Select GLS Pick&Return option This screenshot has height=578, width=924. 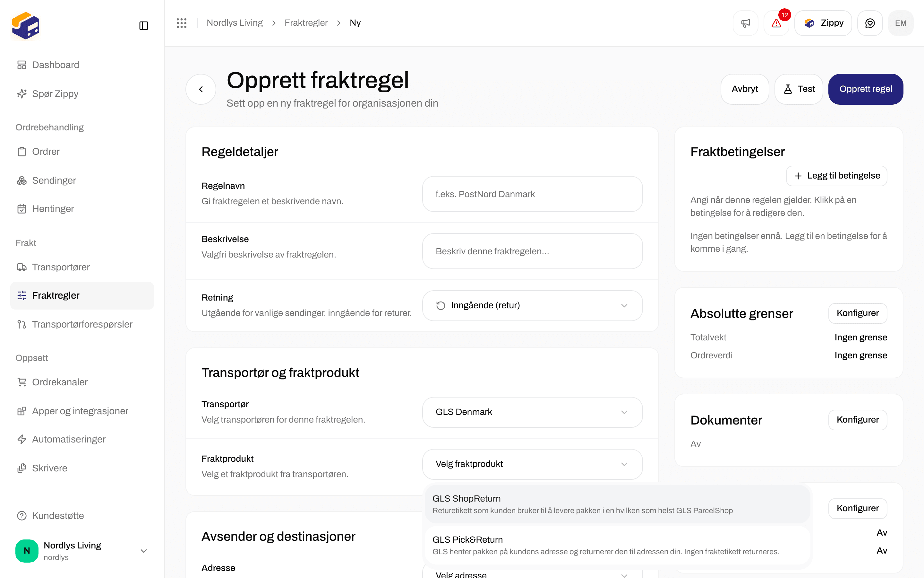tap(617, 545)
